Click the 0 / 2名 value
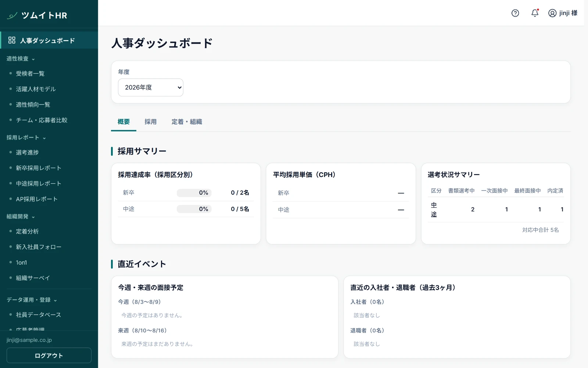The width and height of the screenshot is (588, 368). (240, 193)
